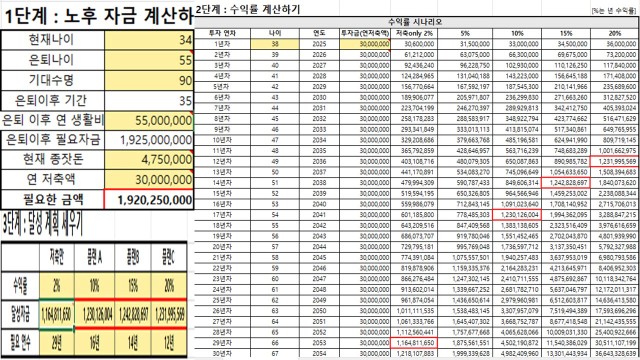Select the 2054 year cell in 30년차 row

(x=319, y=353)
